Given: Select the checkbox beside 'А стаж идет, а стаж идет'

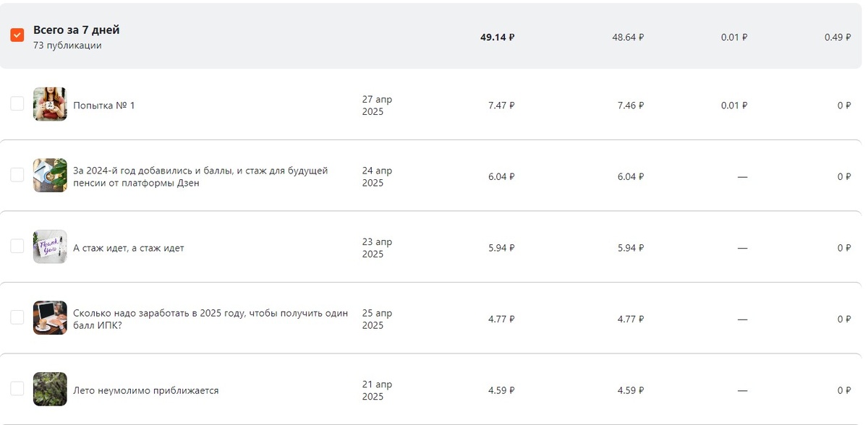Looking at the screenshot, I should (x=17, y=246).
